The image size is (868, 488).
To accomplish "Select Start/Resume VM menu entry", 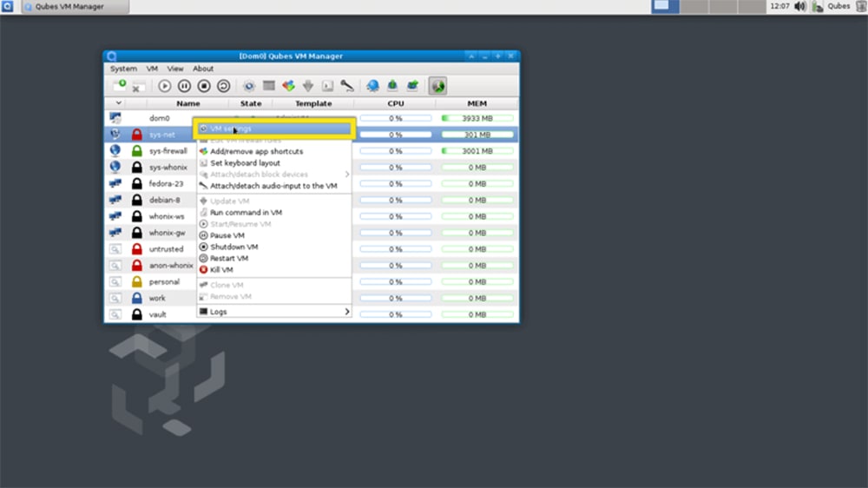I will [274, 224].
